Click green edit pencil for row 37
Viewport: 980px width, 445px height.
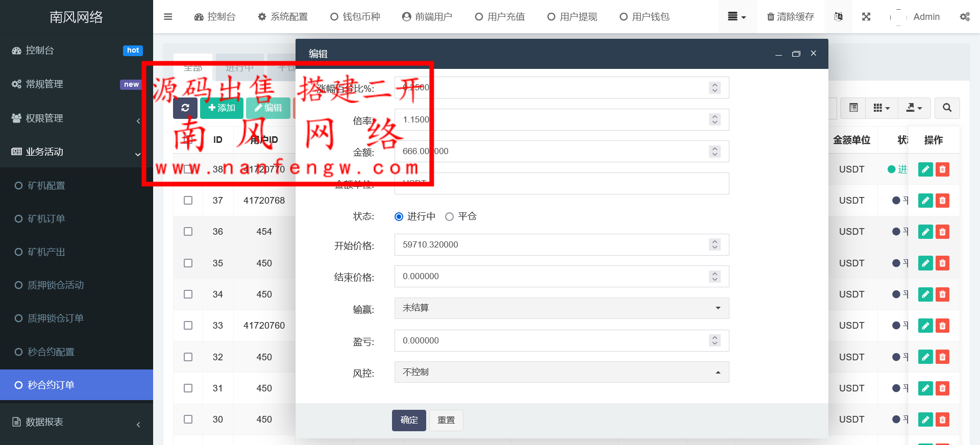[x=925, y=201]
